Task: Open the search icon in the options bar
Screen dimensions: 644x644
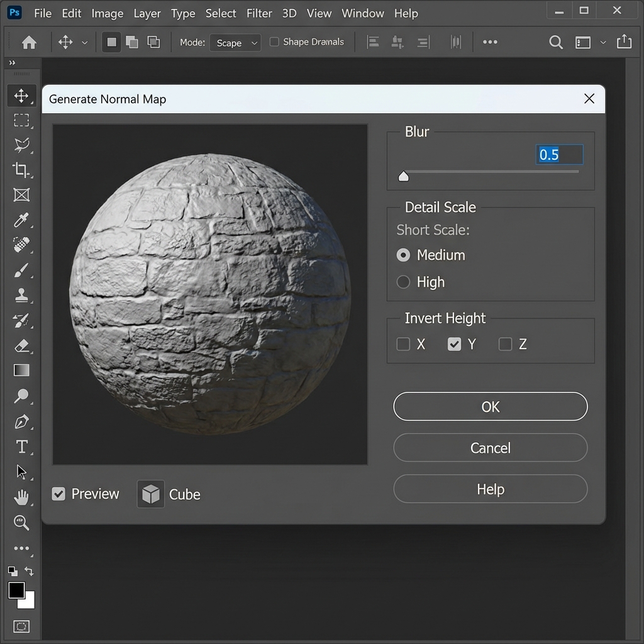Action: pos(556,42)
